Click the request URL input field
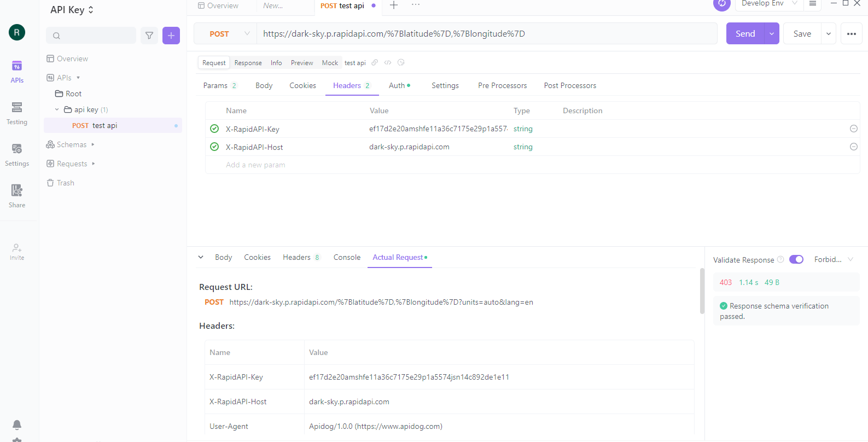 point(487,33)
